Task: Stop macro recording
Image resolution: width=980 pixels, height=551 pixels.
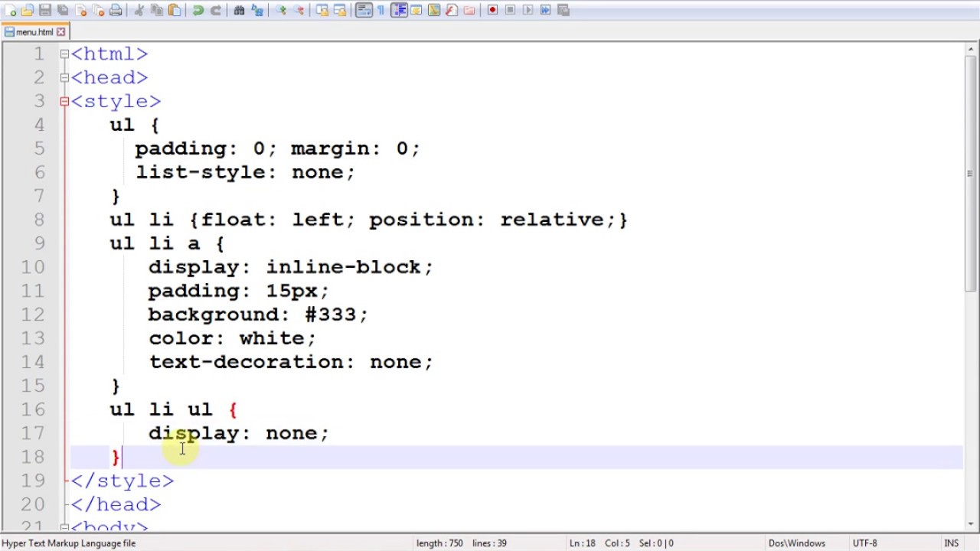Action: [x=510, y=10]
